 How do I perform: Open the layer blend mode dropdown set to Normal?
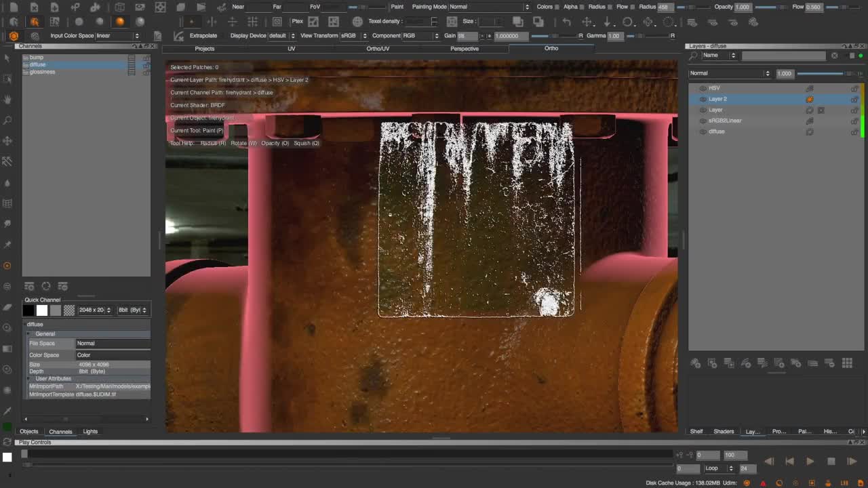click(x=730, y=73)
